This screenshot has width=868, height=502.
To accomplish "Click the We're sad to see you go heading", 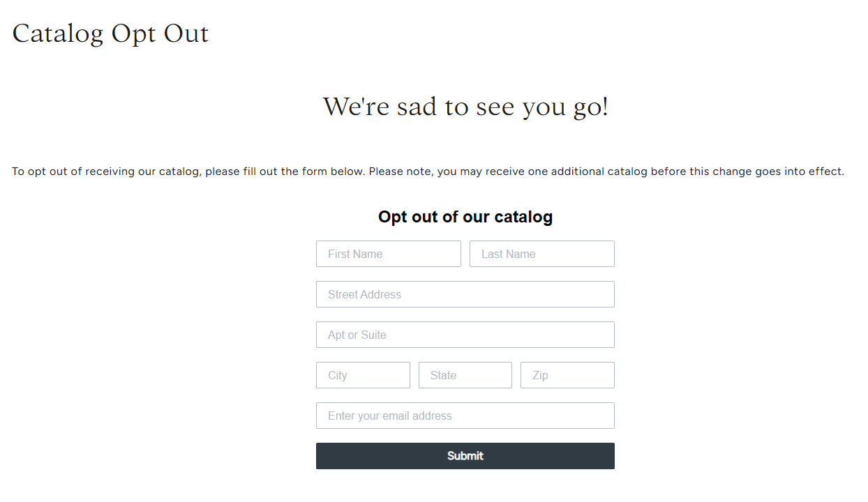I will (465, 107).
